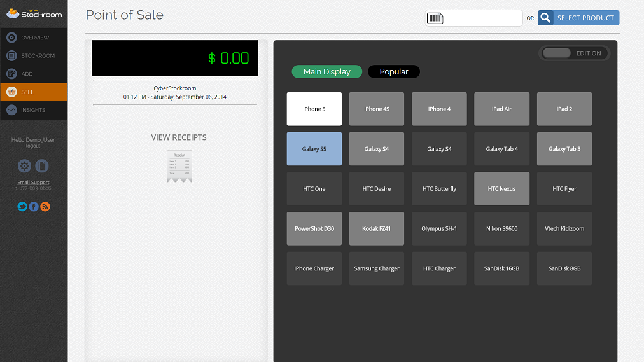644x362 pixels.
Task: Click the Overview sidebar icon
Action: (11, 38)
